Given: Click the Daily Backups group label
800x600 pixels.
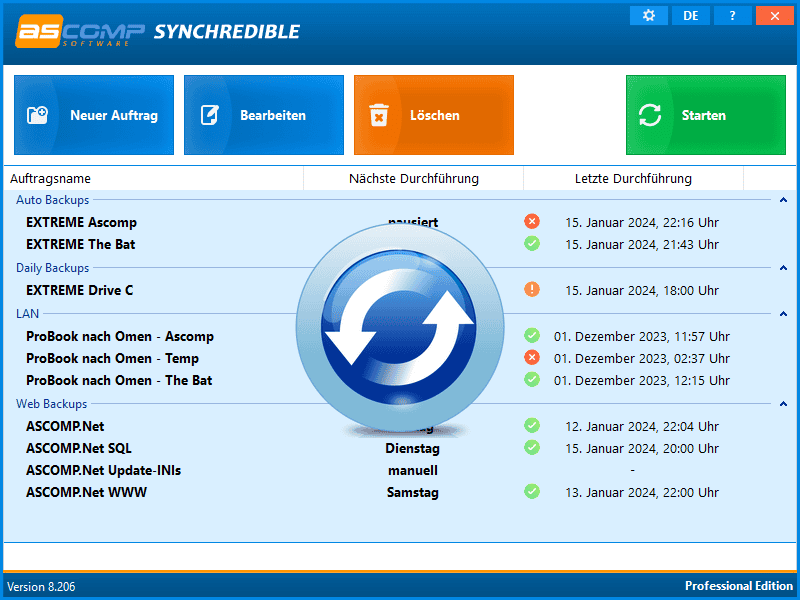Looking at the screenshot, I should [53, 268].
